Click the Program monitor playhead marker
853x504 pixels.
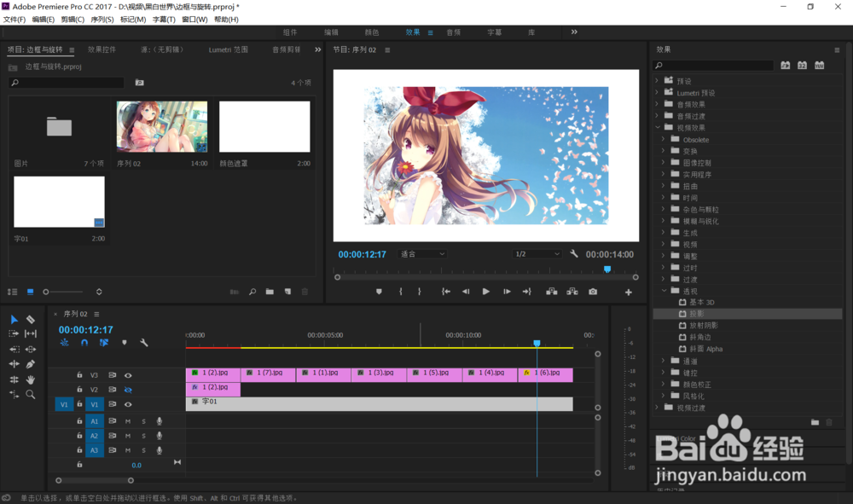(607, 269)
